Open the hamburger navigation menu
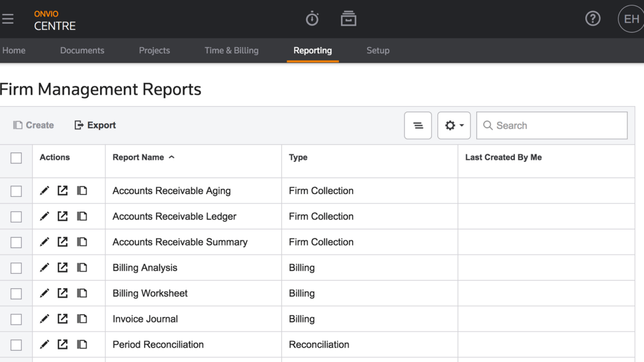This screenshot has height=362, width=644. pos(8,18)
